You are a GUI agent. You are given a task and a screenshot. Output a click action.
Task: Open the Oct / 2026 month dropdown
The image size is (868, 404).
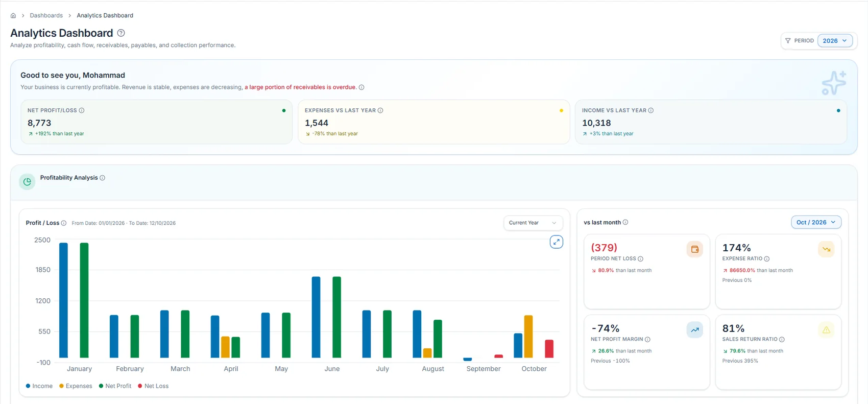click(816, 222)
